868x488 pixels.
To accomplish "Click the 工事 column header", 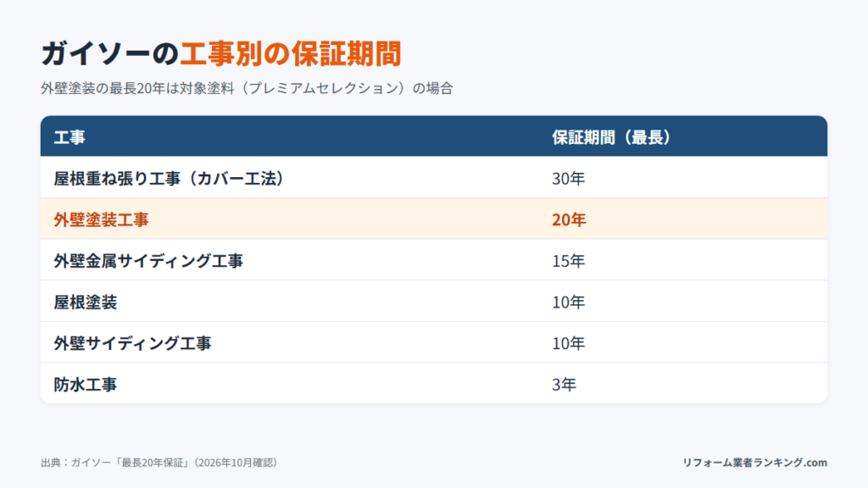I will tap(70, 137).
